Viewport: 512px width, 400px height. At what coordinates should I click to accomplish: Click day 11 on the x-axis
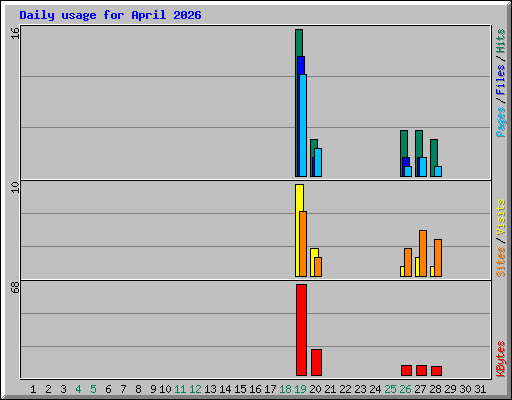180,389
